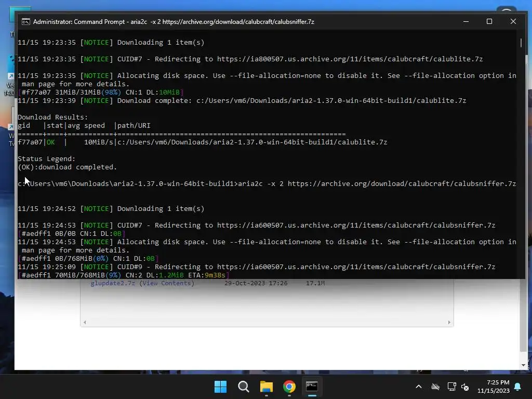Click the f77a07 OK result row

coord(202,142)
